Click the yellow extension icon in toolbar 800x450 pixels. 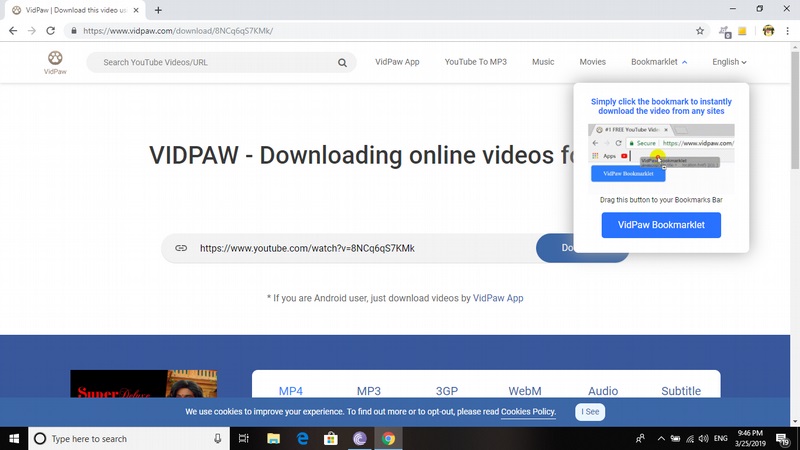(x=742, y=31)
